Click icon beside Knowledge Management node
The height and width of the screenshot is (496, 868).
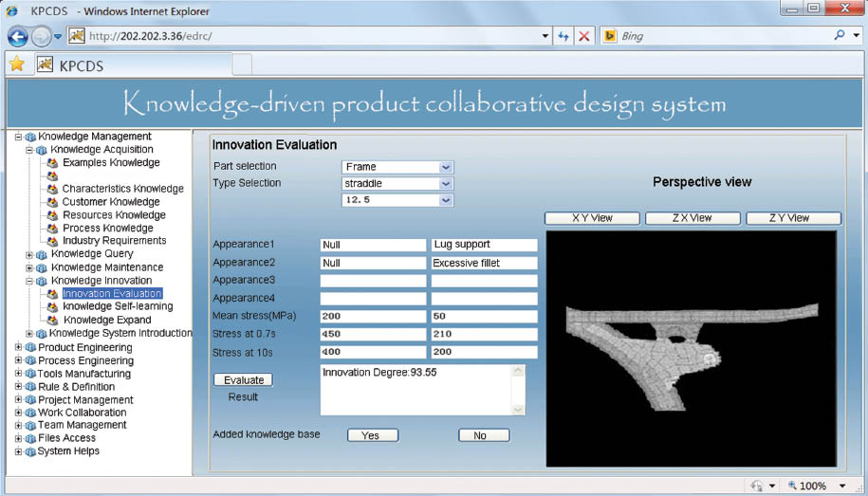(x=30, y=137)
